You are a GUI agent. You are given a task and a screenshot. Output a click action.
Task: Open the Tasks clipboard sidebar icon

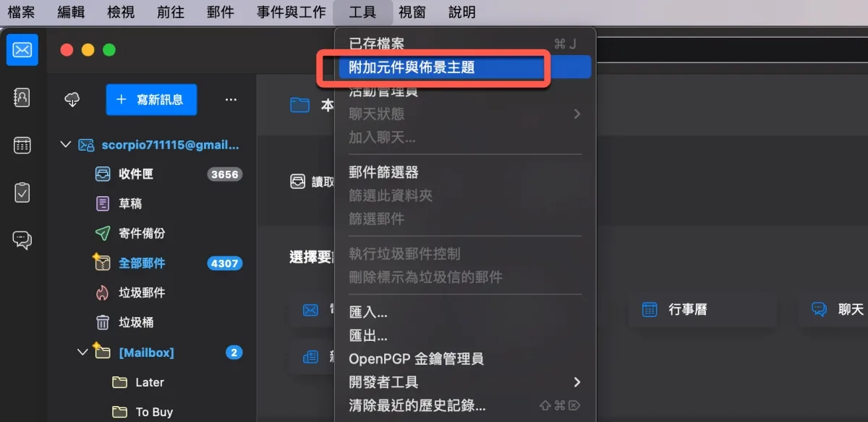[x=22, y=193]
